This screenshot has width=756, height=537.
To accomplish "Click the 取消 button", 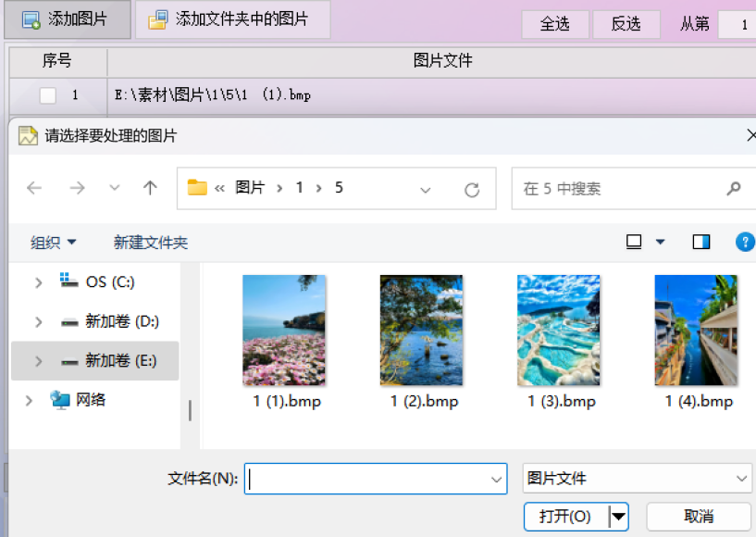I will 699,517.
